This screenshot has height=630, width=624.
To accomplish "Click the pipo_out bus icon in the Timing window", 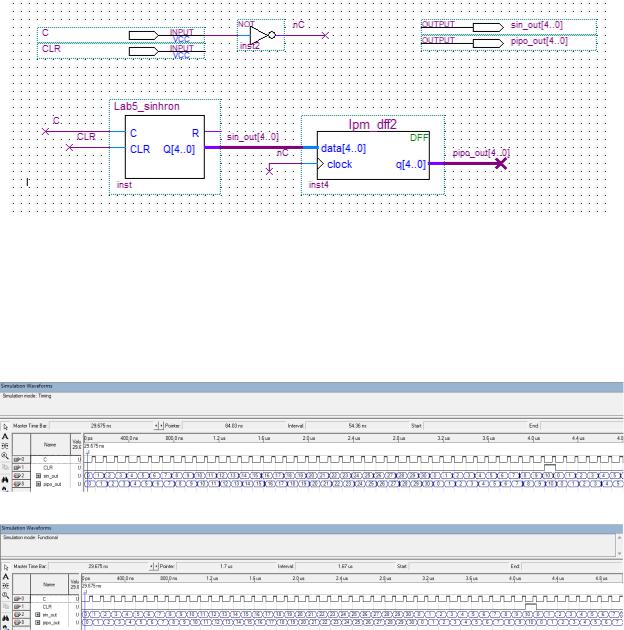I will click(18, 484).
